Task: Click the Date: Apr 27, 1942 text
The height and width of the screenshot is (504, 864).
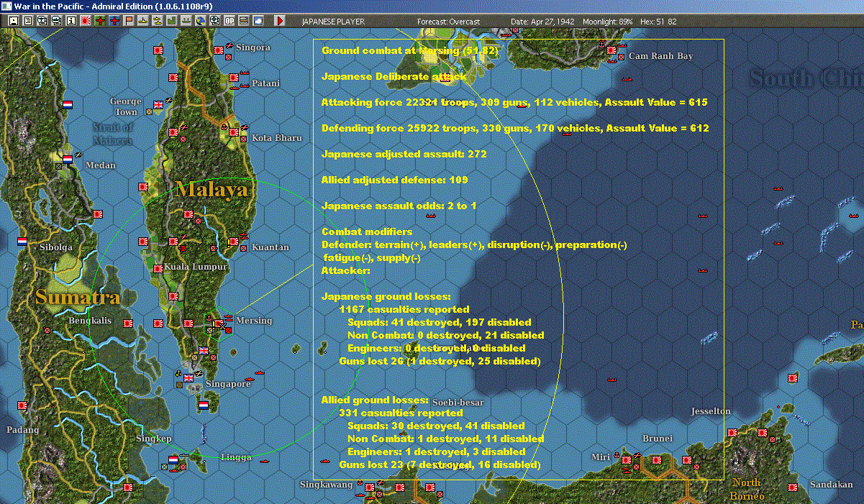Action: pyautogui.click(x=542, y=22)
